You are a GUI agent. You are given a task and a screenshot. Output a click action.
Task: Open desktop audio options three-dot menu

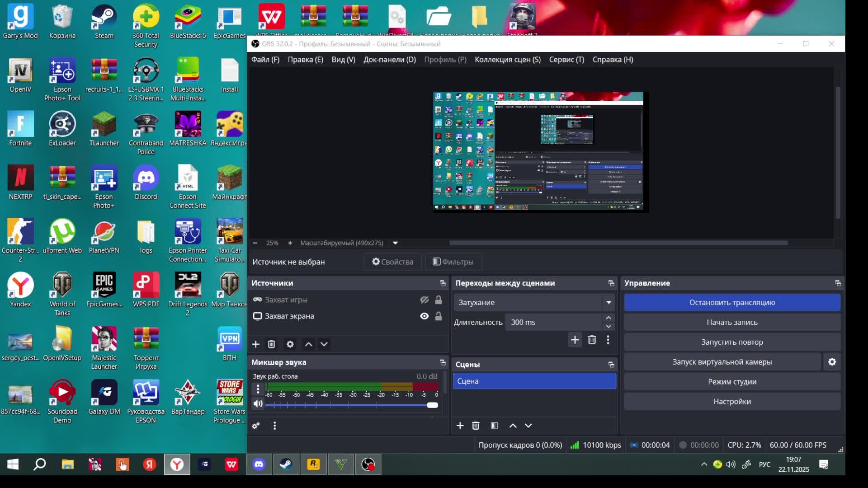258,389
